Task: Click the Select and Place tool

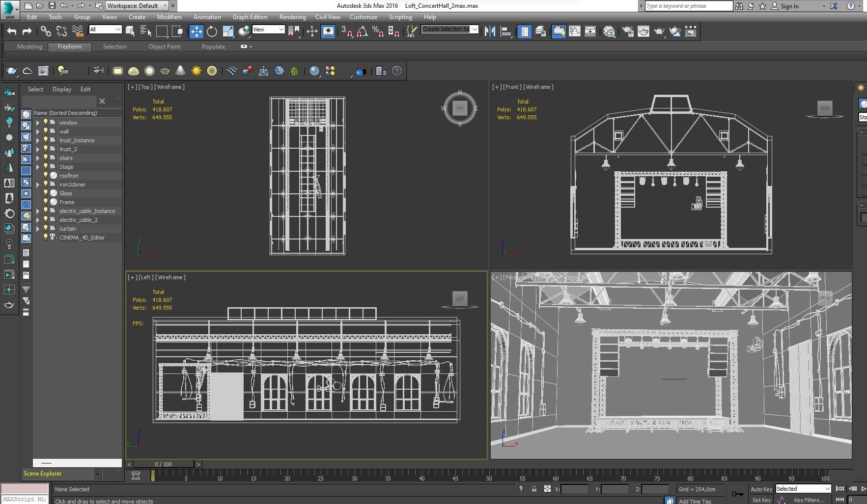Action: coord(244,31)
